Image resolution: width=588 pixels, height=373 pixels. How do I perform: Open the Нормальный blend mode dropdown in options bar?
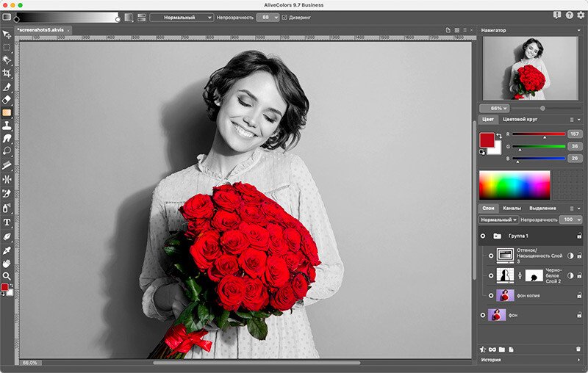click(x=182, y=17)
